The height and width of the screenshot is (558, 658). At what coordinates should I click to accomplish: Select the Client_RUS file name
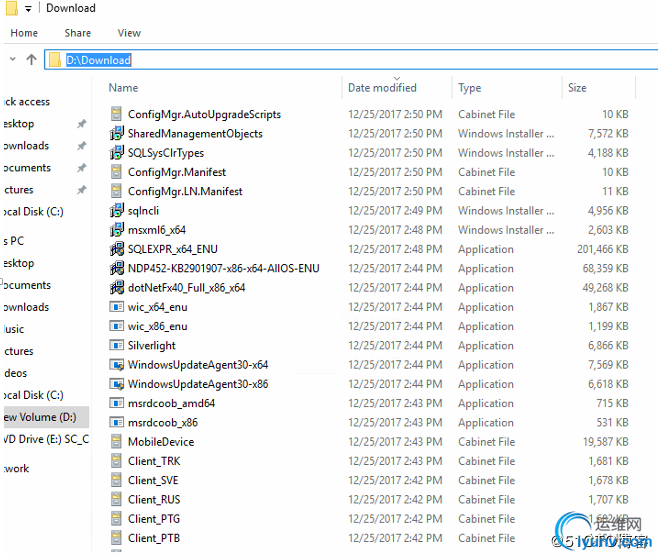pyautogui.click(x=154, y=500)
